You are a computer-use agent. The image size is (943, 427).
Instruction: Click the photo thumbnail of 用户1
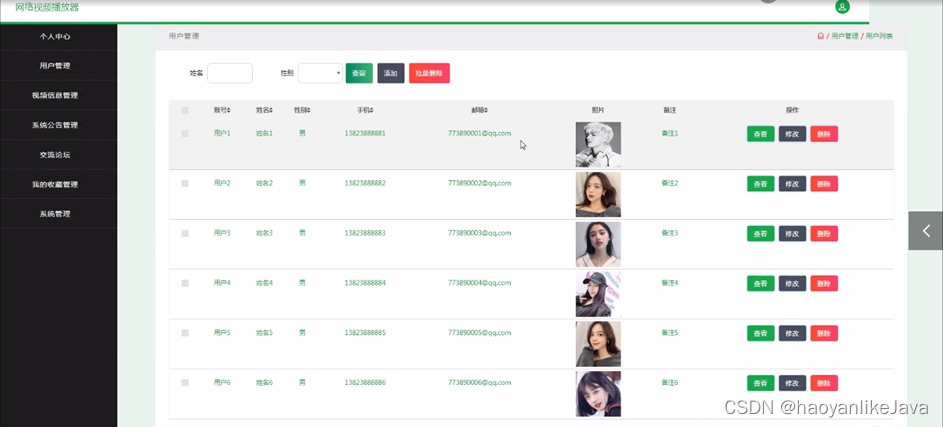[x=598, y=144]
